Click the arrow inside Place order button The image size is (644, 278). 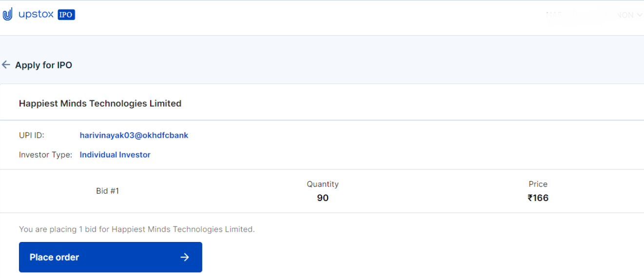[185, 257]
